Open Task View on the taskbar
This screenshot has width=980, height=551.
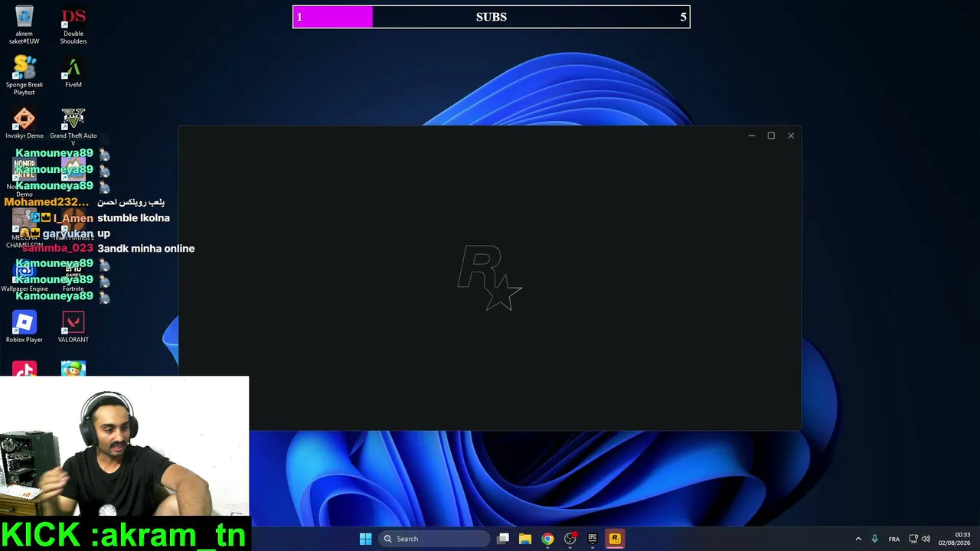point(503,539)
